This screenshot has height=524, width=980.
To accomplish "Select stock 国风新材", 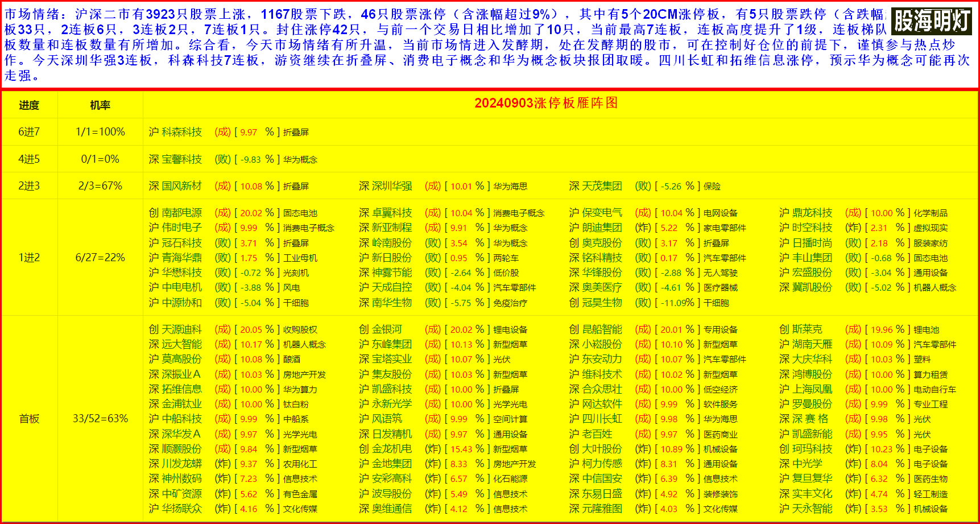I will click(181, 186).
